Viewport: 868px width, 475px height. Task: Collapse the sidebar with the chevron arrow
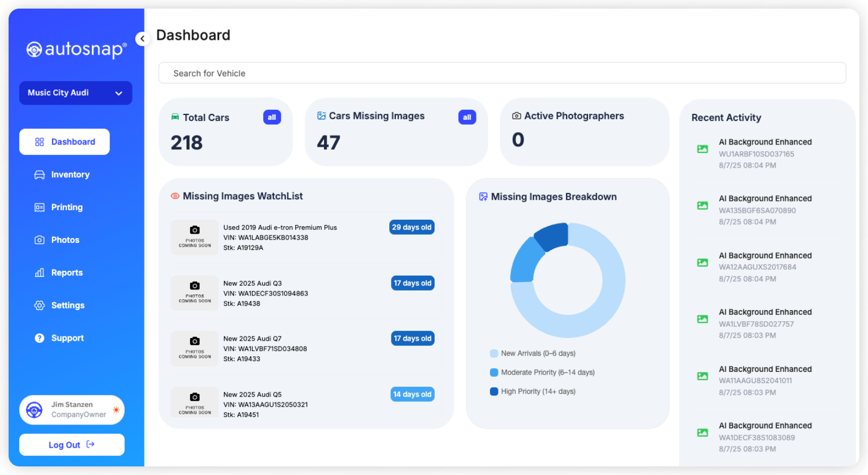tap(142, 39)
